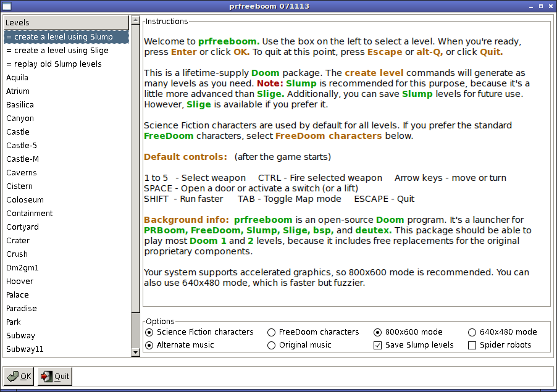Screen dimensions: 557x392
Task: Select the Park level
Action: pos(67,322)
